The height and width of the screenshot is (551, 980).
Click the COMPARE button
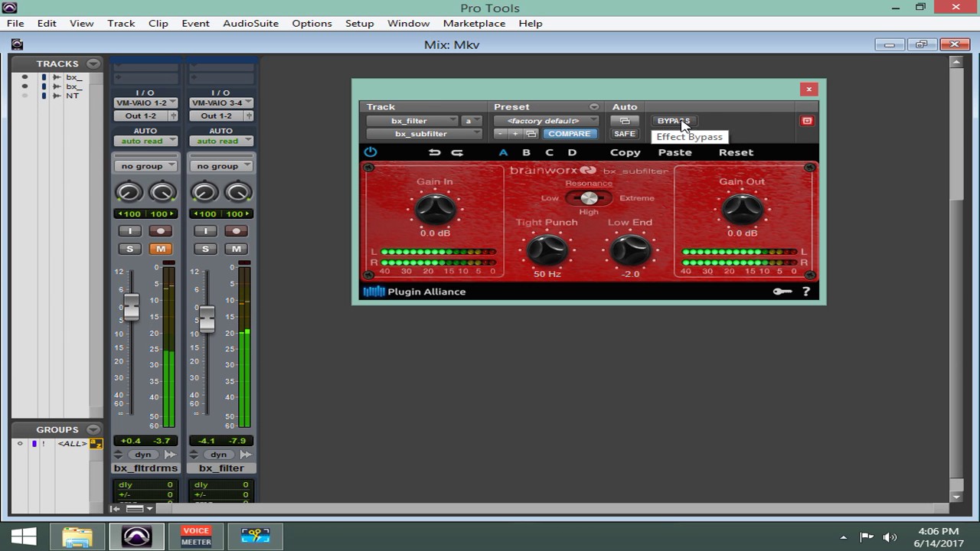click(x=569, y=134)
